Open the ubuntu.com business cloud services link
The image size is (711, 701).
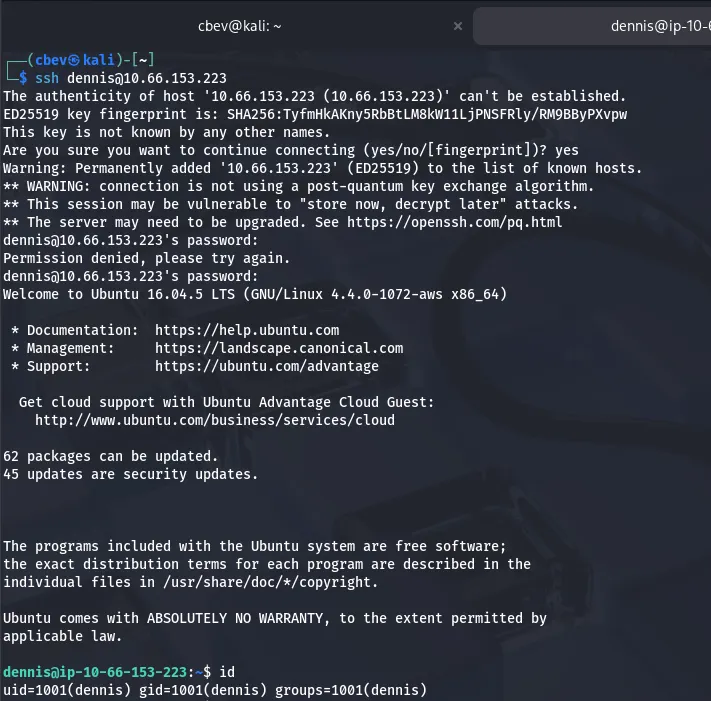pos(215,420)
